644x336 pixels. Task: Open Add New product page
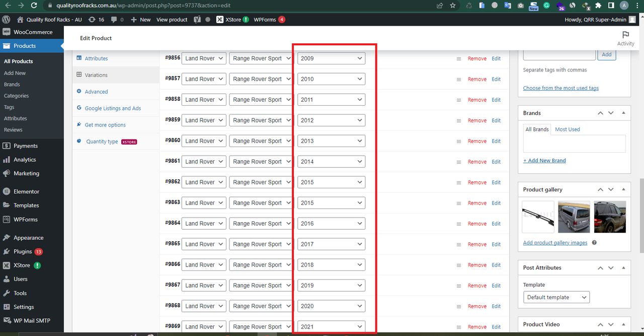pyautogui.click(x=15, y=73)
